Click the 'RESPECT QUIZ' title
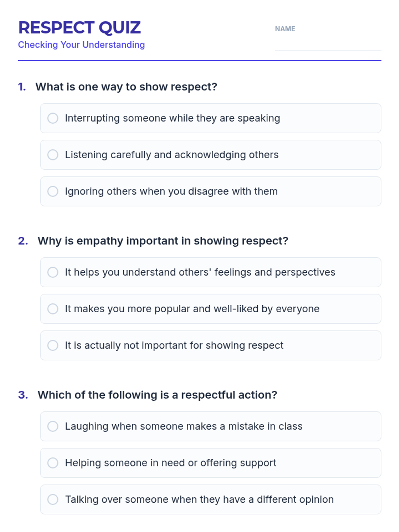399x532 pixels. (79, 28)
